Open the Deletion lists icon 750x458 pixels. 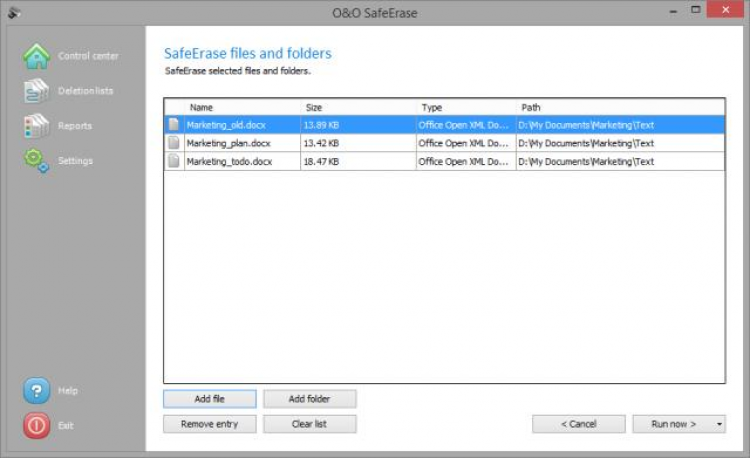coord(36,91)
